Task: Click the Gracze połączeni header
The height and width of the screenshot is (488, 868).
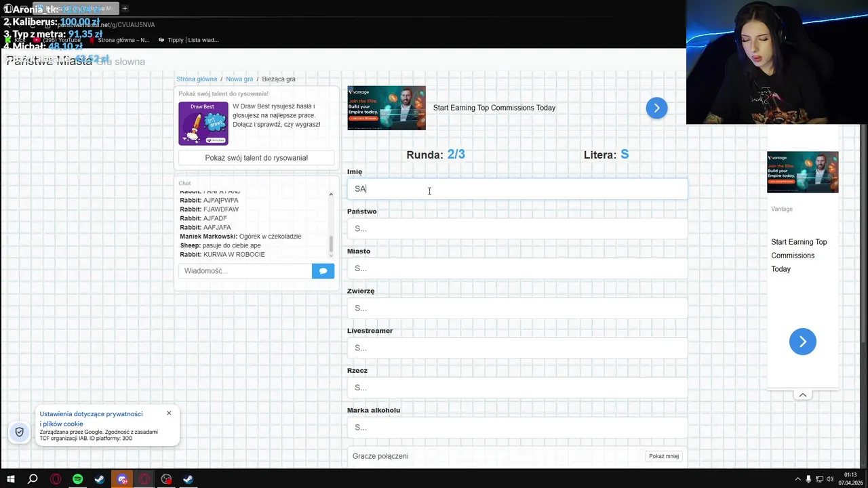Action: (380, 456)
